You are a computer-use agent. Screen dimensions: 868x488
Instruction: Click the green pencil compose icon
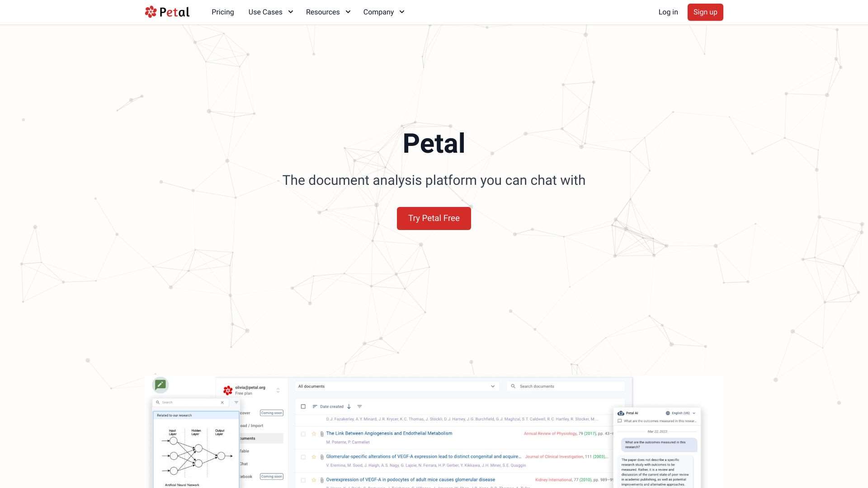tap(160, 385)
